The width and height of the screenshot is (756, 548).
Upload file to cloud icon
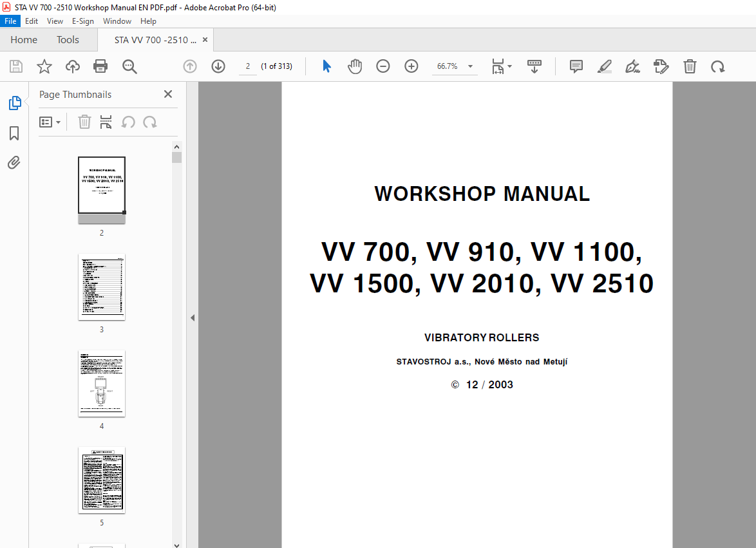click(x=73, y=66)
